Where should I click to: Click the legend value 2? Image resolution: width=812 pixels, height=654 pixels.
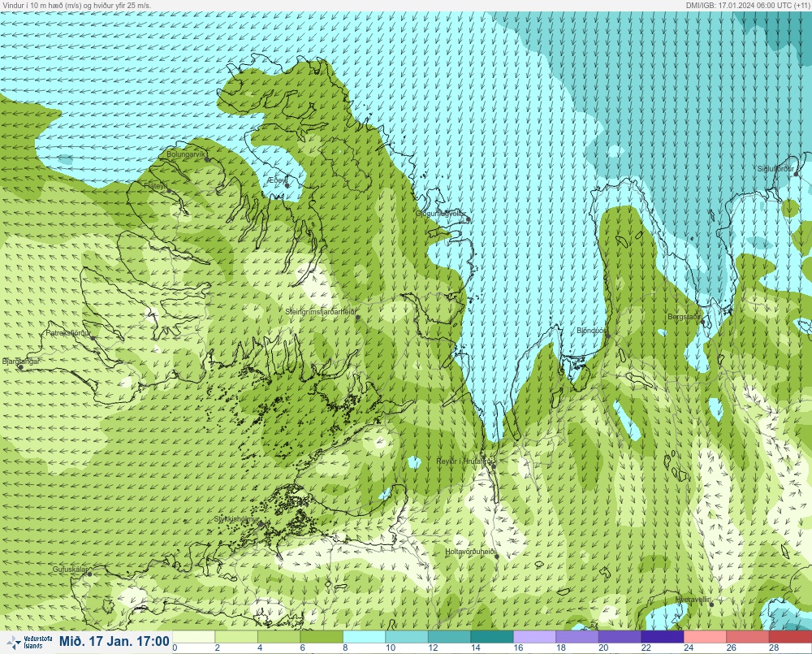coord(218,648)
